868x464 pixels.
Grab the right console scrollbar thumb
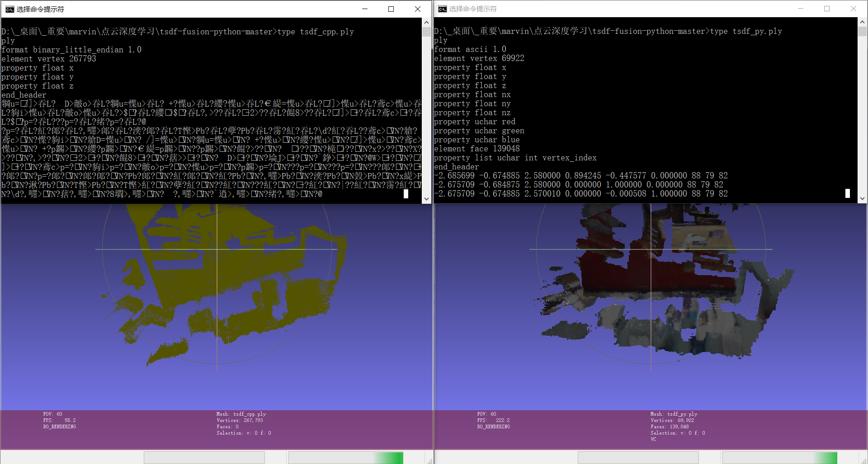pyautogui.click(x=862, y=32)
